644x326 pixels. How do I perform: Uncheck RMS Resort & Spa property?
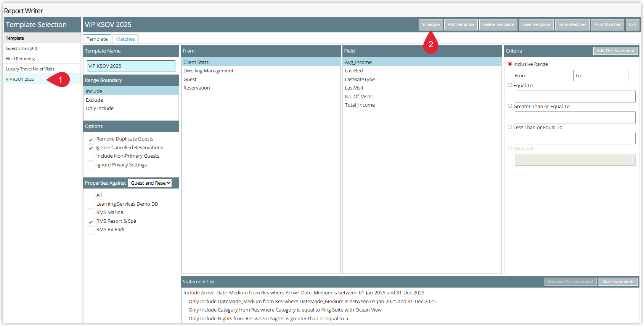pyautogui.click(x=91, y=222)
